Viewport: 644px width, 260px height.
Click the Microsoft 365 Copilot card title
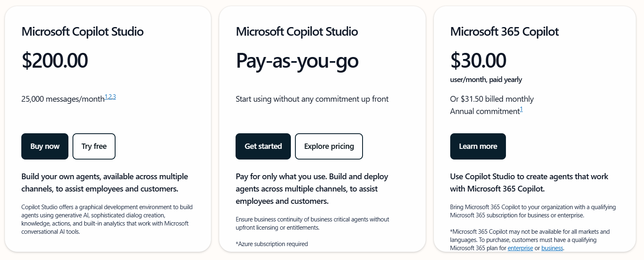tap(504, 32)
